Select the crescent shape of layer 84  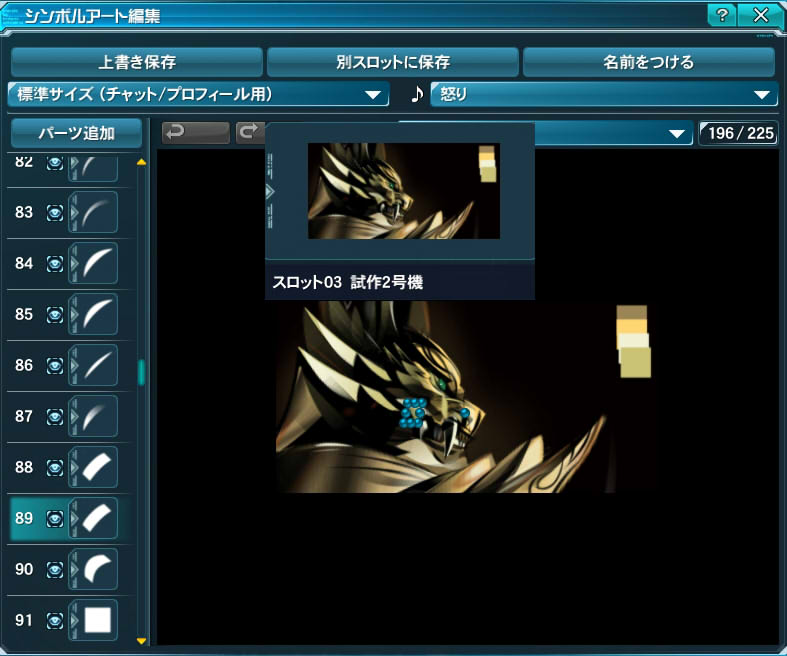pyautogui.click(x=97, y=264)
